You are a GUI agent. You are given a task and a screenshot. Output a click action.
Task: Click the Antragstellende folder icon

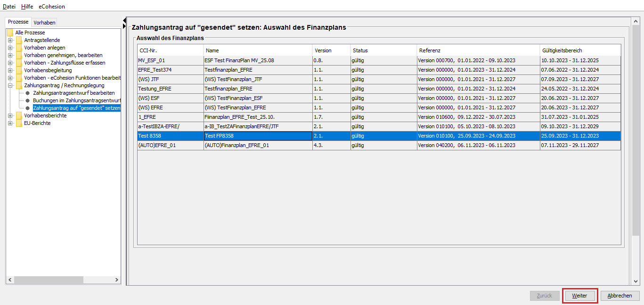[x=19, y=40]
